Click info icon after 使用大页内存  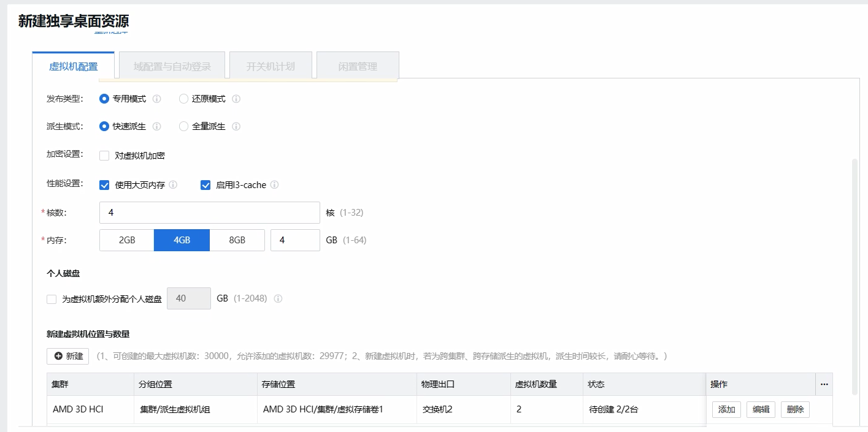173,184
